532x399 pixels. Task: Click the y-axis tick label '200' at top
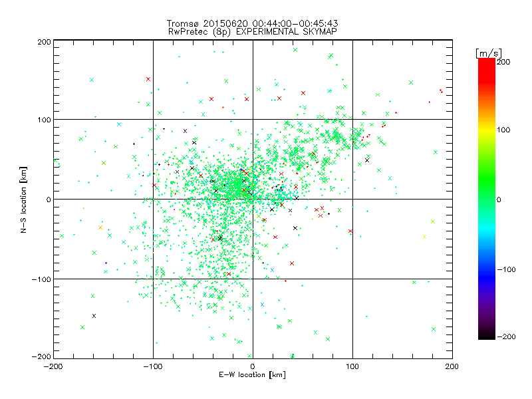tap(44, 42)
